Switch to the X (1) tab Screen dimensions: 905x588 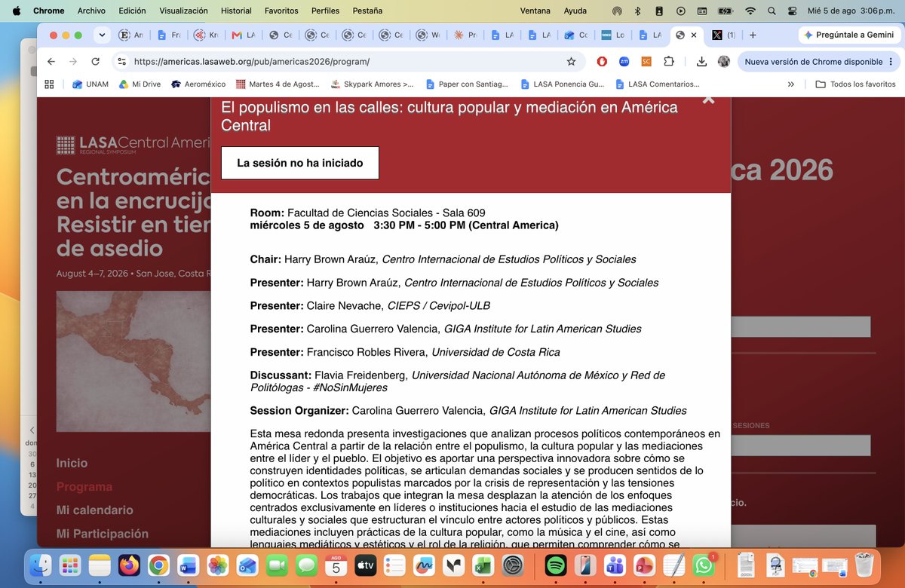coord(723,35)
